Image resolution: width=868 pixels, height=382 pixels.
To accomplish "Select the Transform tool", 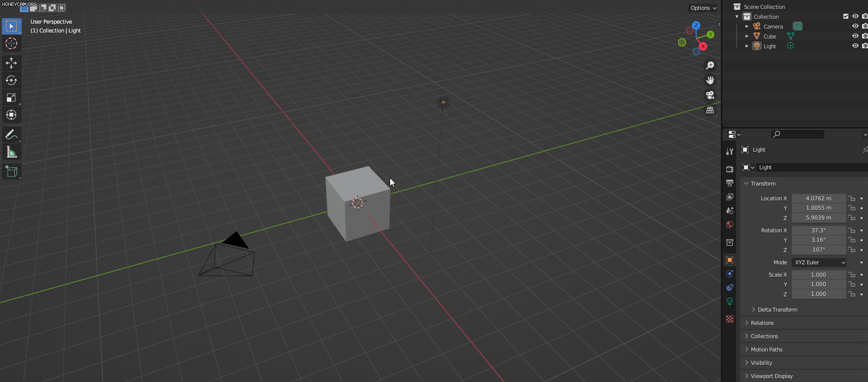I will 11,115.
